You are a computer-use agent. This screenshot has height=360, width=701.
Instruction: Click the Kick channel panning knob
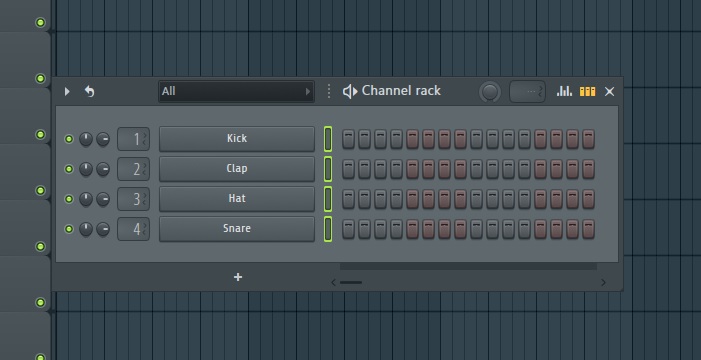[86, 139]
